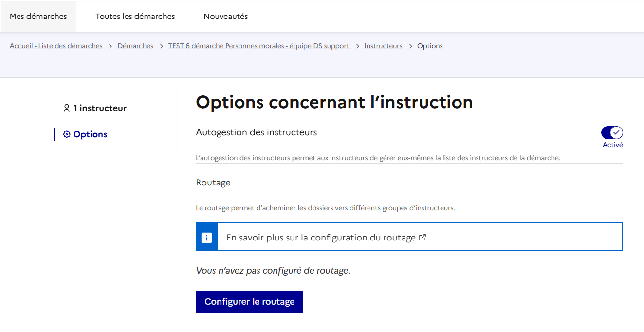Open the Mes démarches tab
This screenshot has width=644, height=332.
coord(38,17)
